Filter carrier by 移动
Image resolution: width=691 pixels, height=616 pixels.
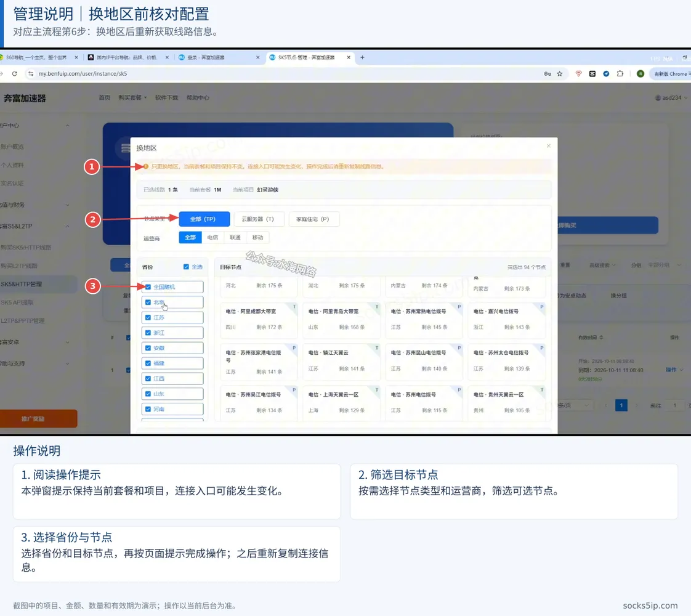(258, 238)
